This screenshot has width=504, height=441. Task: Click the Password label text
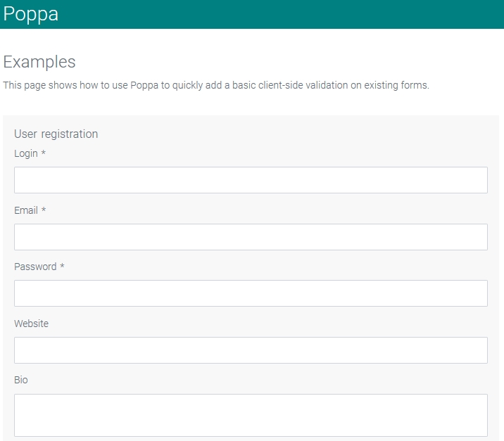click(x=35, y=267)
